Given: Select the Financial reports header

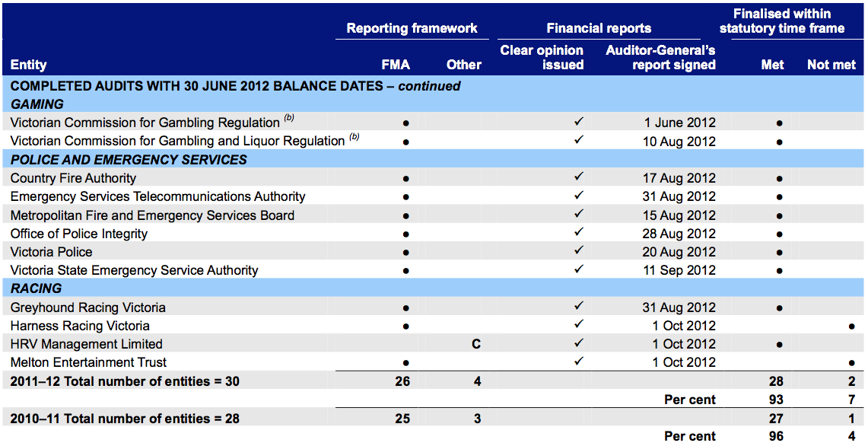Looking at the screenshot, I should [599, 28].
